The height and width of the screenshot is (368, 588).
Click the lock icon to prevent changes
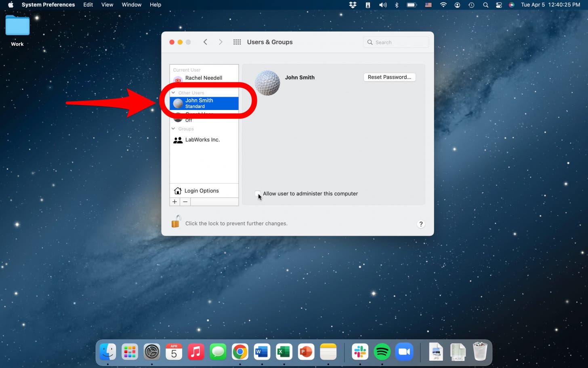point(176,222)
